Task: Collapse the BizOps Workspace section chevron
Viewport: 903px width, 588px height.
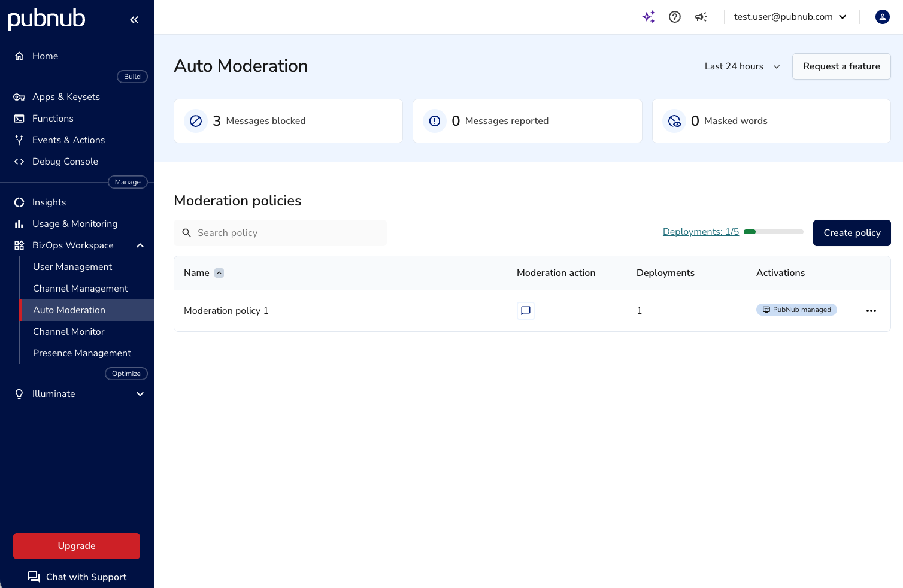Action: coord(140,245)
